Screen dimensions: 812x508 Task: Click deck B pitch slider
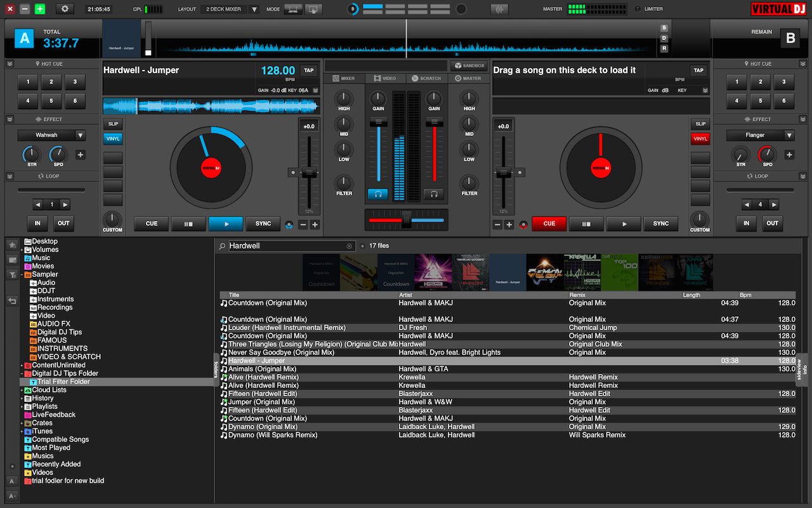point(503,172)
